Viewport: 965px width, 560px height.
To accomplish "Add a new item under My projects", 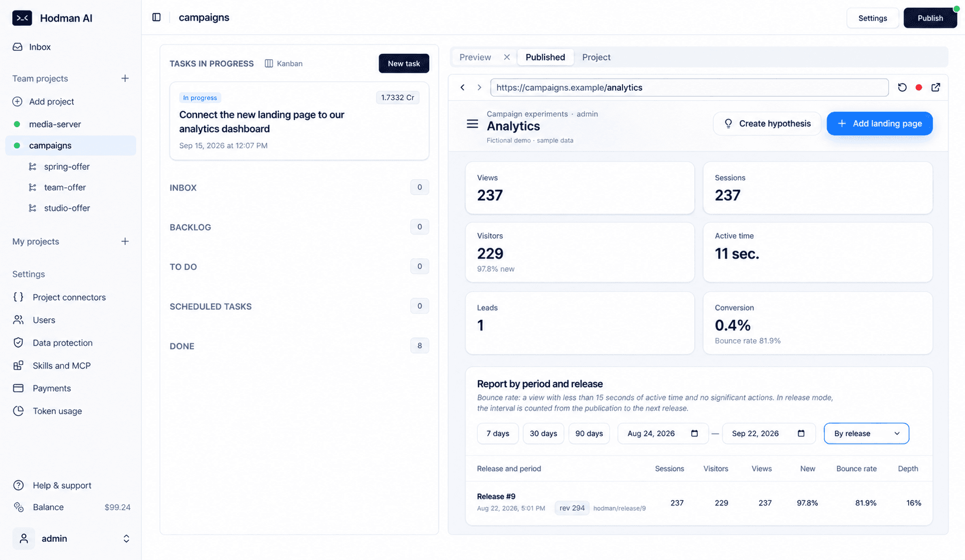I will tap(125, 241).
